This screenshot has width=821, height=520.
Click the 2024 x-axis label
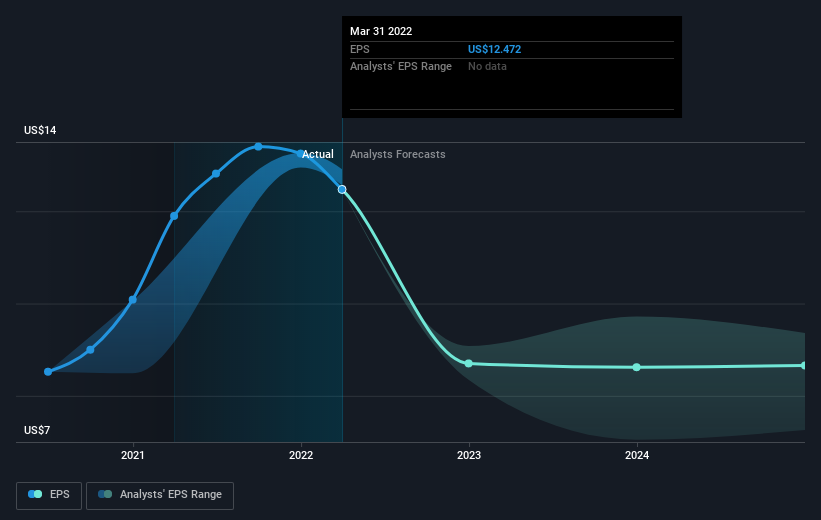click(x=637, y=455)
